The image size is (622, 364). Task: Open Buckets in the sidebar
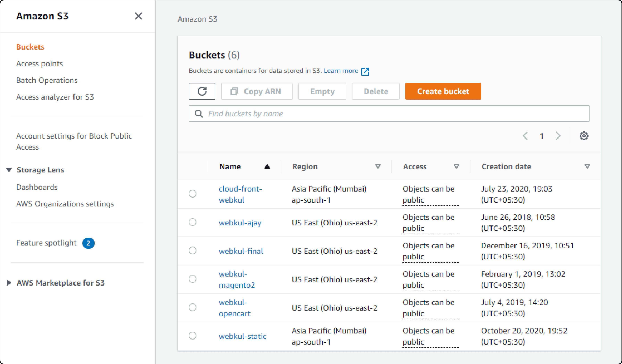click(x=30, y=47)
